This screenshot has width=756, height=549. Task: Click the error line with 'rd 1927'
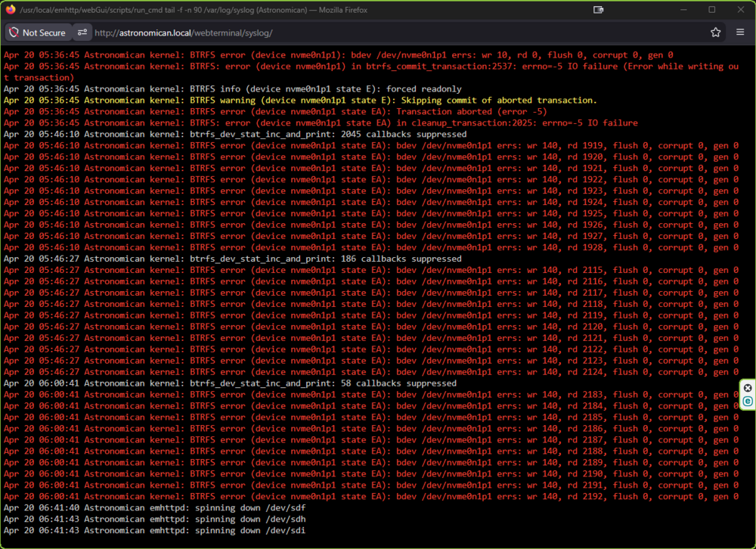point(371,237)
